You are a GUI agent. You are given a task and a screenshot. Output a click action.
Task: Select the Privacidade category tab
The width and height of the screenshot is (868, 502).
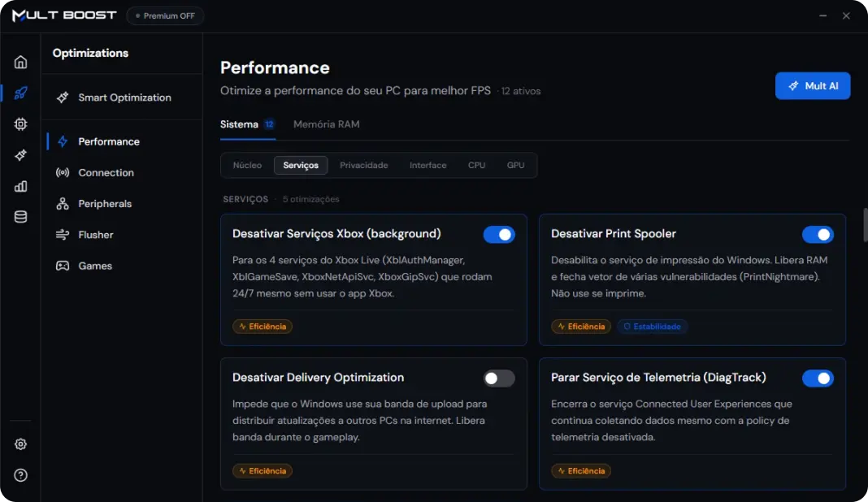[x=363, y=166]
